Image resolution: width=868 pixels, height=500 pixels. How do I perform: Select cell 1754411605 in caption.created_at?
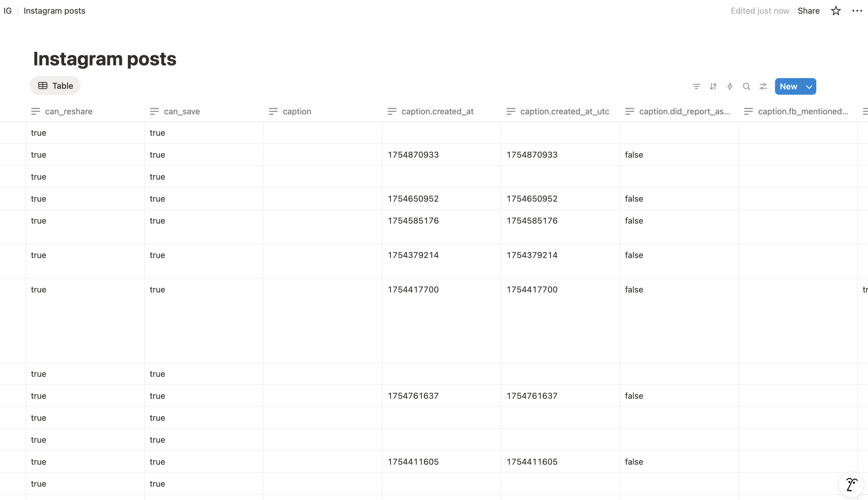442,462
